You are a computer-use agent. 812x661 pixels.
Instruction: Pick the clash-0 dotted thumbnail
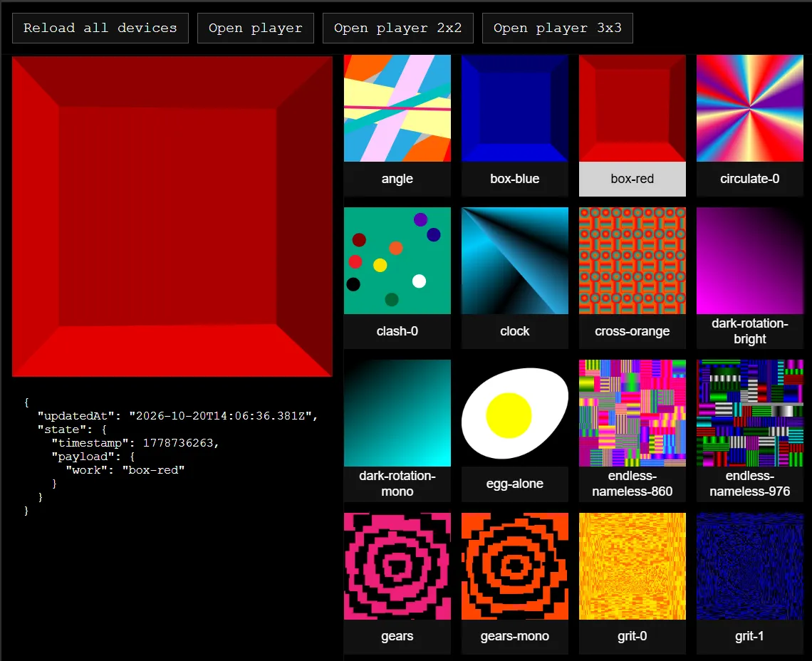397,261
